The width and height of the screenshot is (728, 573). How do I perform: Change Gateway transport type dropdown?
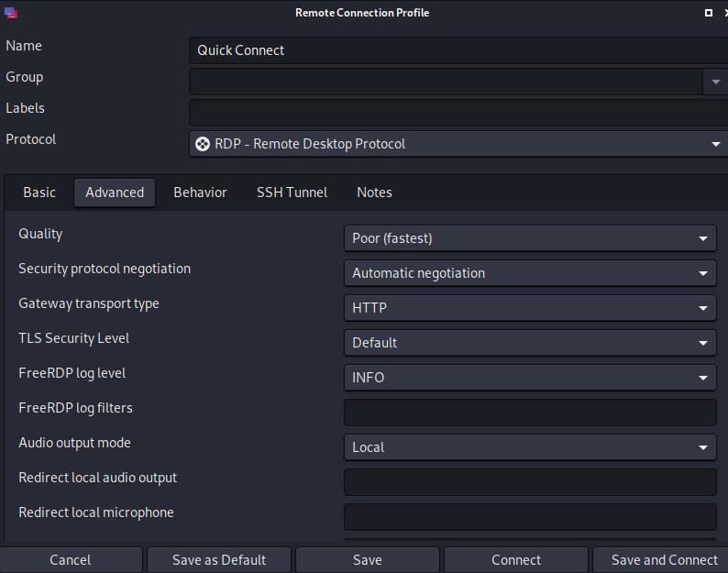(x=529, y=308)
